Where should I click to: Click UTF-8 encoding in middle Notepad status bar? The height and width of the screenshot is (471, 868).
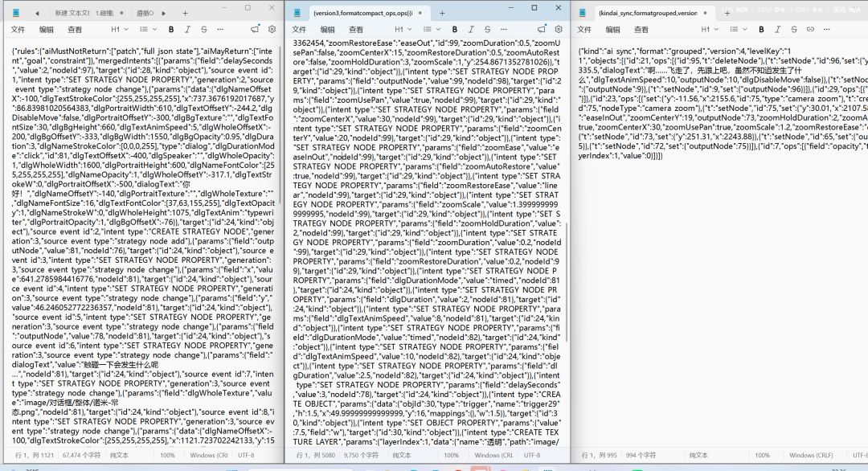531,456
